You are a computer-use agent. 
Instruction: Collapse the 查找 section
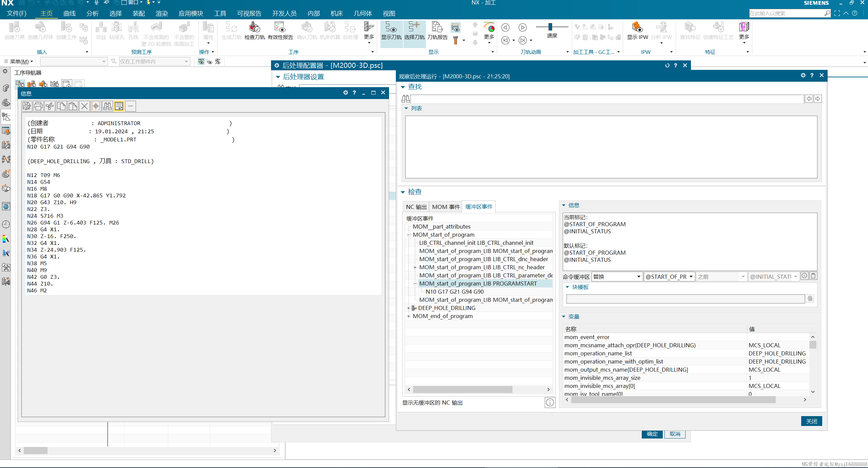point(403,87)
